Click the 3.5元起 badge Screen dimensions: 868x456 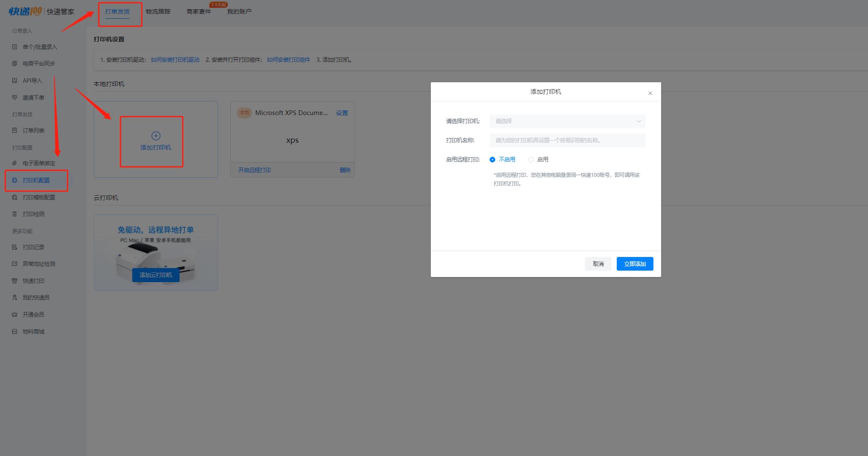point(218,5)
